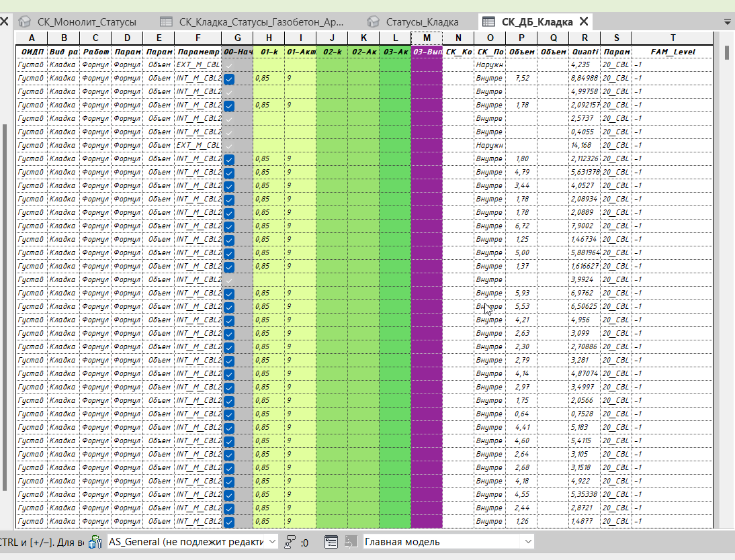The width and height of the screenshot is (735, 560).
Task: Select the quantity cell 5,35338
Action: click(x=585, y=494)
